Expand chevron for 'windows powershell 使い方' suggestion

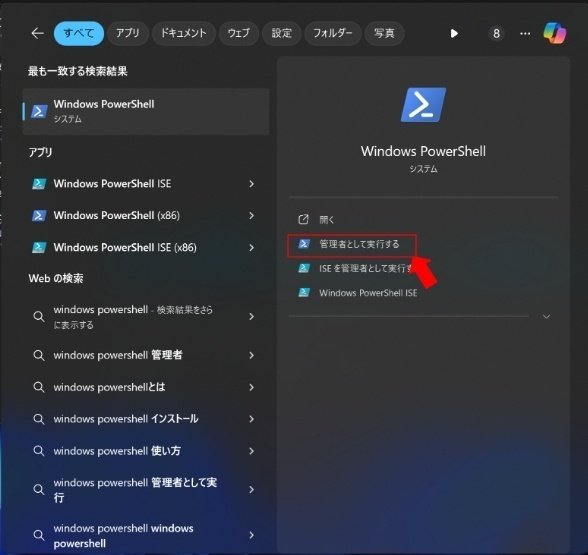tap(252, 451)
